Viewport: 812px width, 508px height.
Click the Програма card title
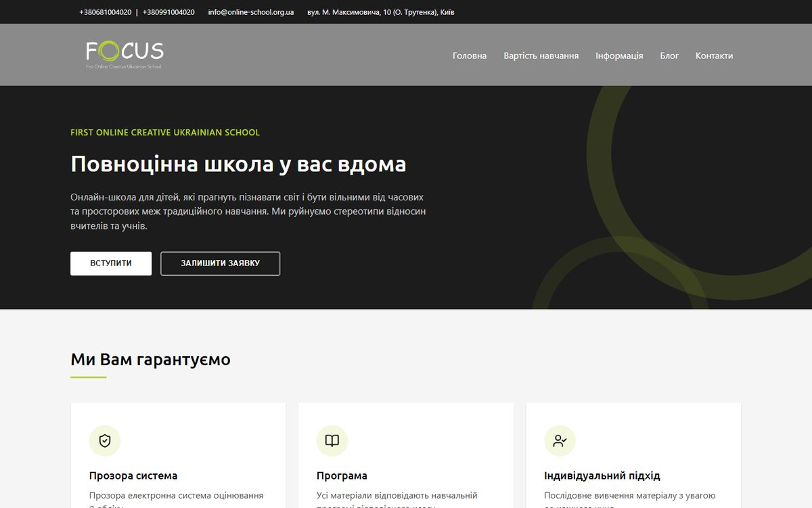coord(342,475)
